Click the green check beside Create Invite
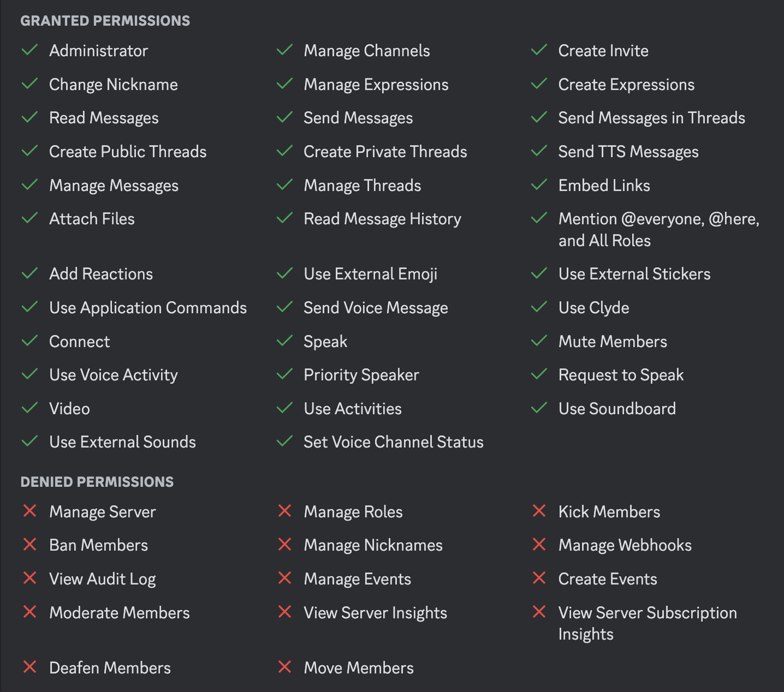The width and height of the screenshot is (784, 692). point(539,50)
